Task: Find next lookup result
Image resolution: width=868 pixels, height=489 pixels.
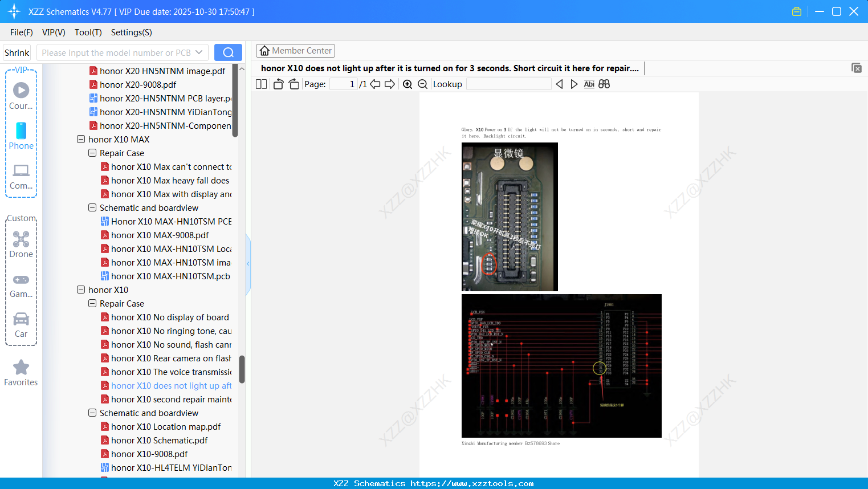Action: point(574,84)
